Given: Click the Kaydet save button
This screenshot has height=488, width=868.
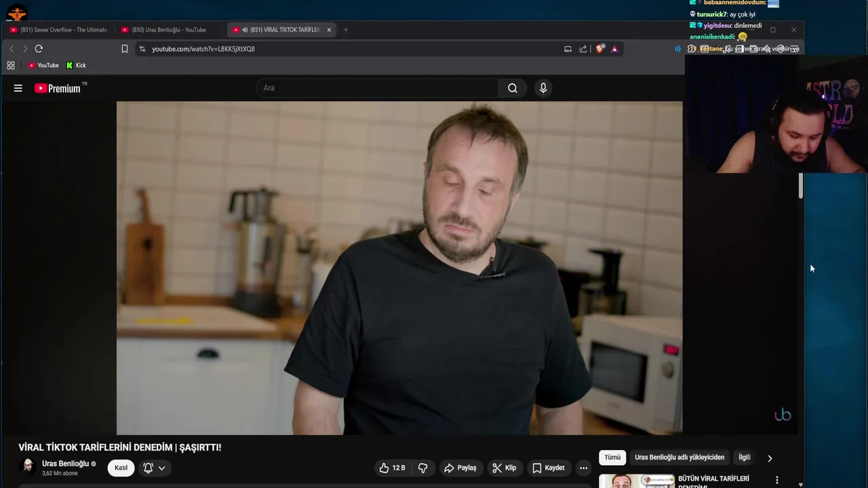Looking at the screenshot, I should (x=549, y=468).
